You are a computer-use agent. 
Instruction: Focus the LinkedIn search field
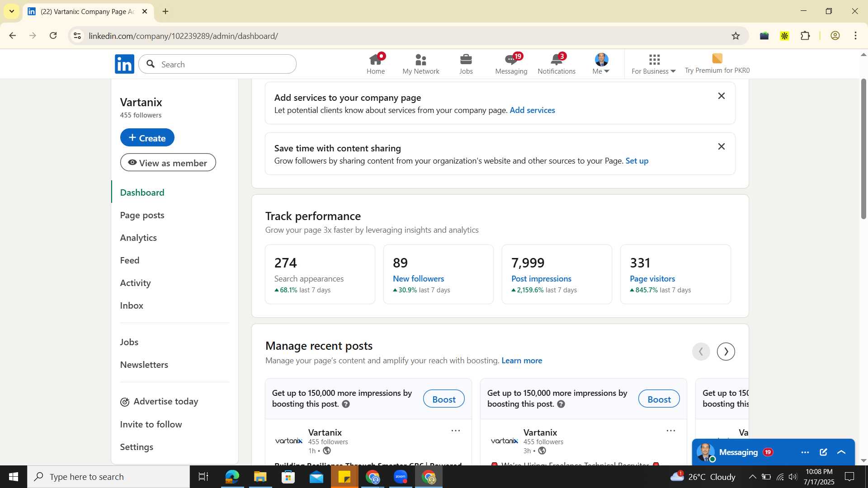click(x=217, y=64)
